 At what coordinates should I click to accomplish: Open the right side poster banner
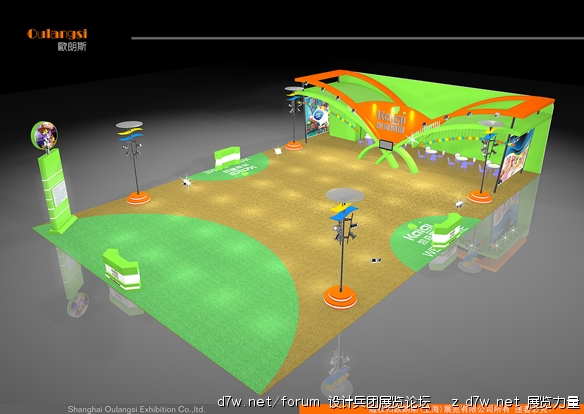516,156
